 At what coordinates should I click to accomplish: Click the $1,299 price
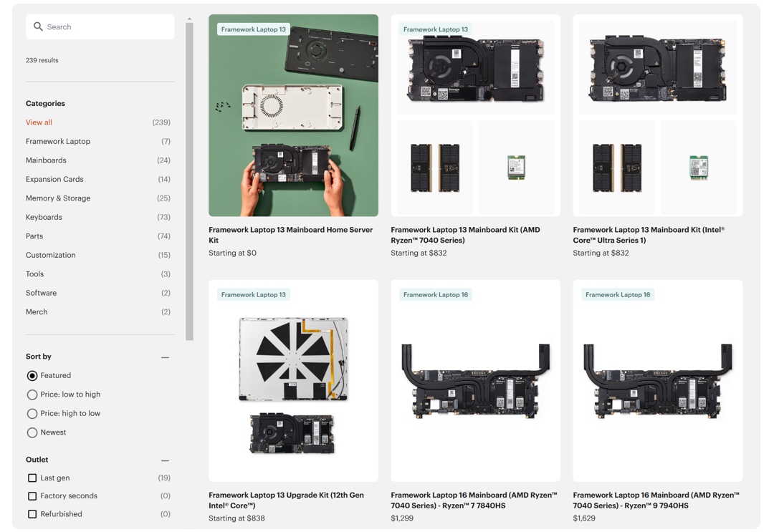coord(402,518)
